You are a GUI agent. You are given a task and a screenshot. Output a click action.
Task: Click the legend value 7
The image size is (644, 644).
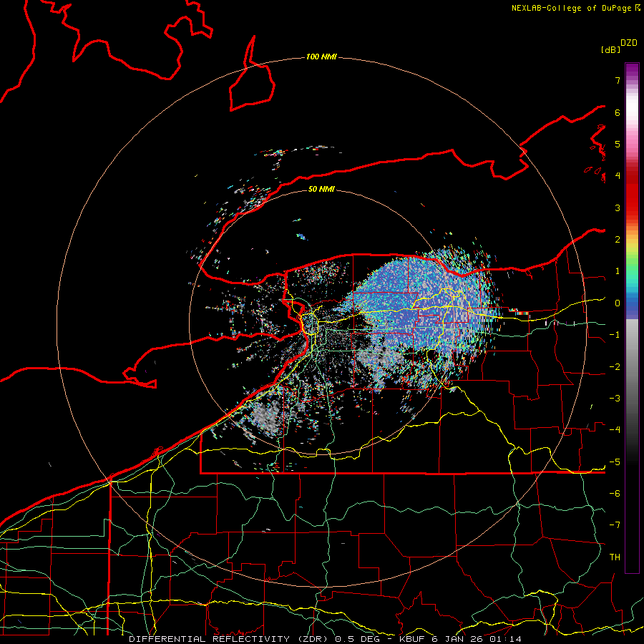tap(618, 80)
